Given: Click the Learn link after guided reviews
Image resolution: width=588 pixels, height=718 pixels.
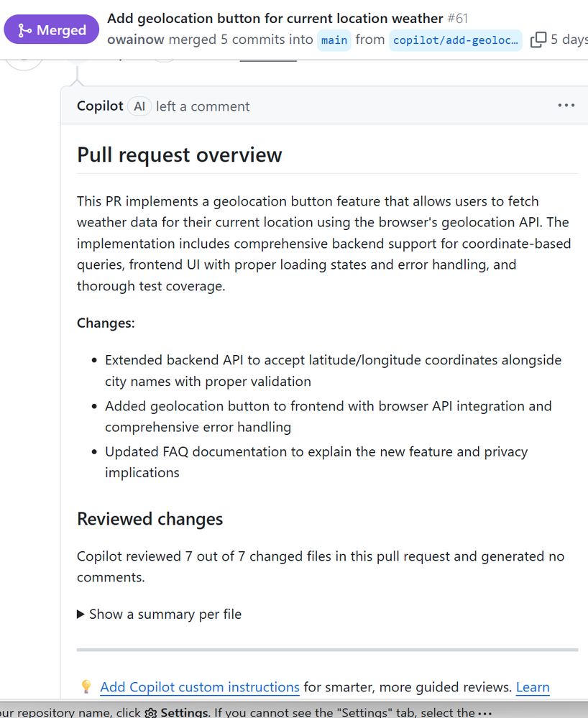Looking at the screenshot, I should click(533, 687).
